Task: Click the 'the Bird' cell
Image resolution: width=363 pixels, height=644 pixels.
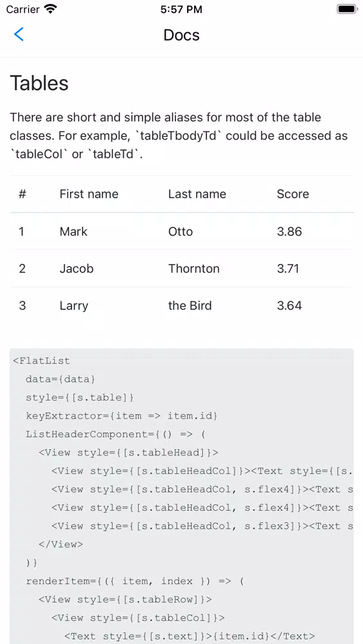Action: (x=190, y=305)
